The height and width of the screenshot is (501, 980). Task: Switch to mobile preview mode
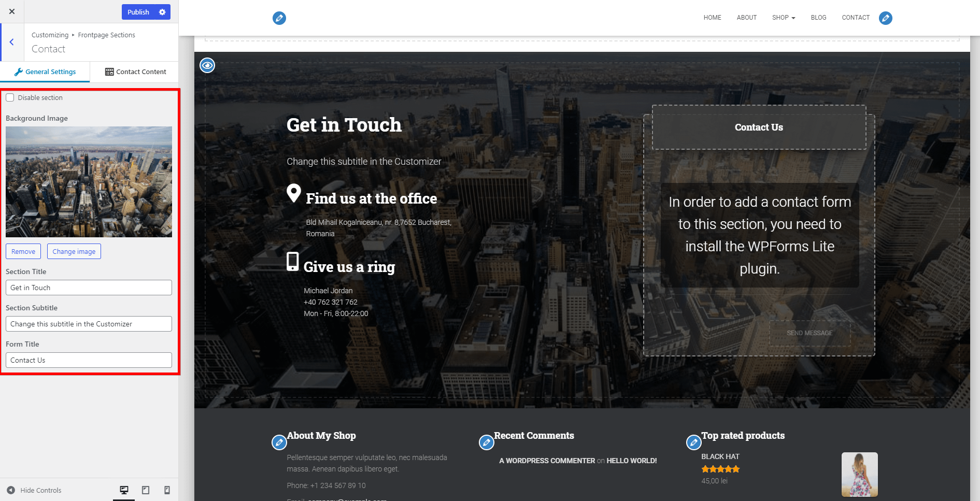(x=167, y=490)
